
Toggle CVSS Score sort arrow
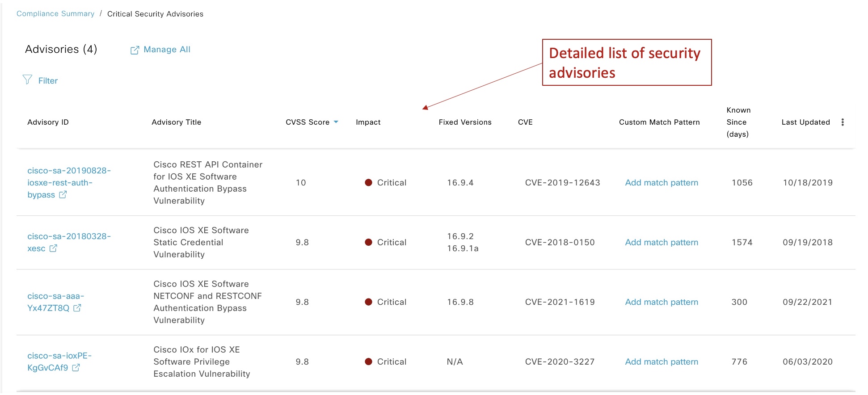click(x=336, y=122)
